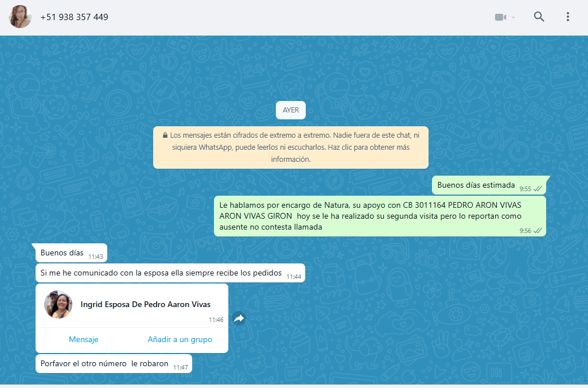588x388 pixels.
Task: Select the Porfavor el otro número message
Action: pos(104,364)
